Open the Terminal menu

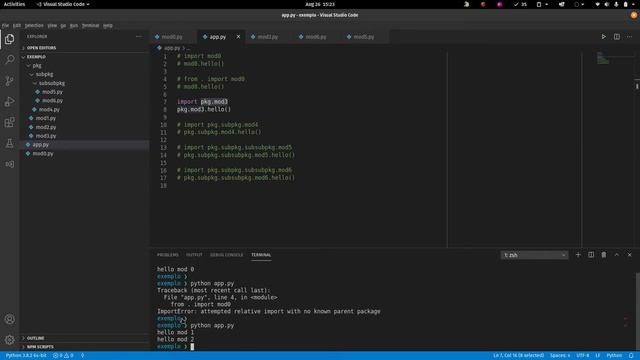[91, 25]
